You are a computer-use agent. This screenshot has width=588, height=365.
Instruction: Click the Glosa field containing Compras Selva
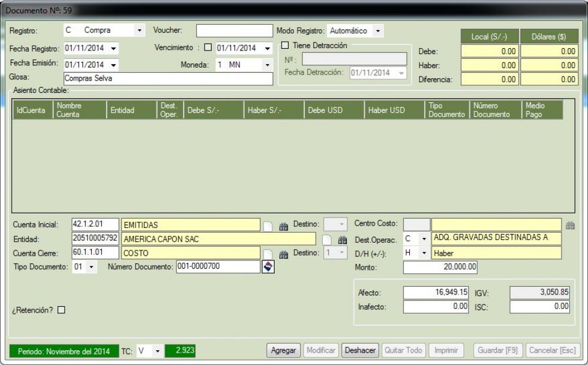click(168, 79)
